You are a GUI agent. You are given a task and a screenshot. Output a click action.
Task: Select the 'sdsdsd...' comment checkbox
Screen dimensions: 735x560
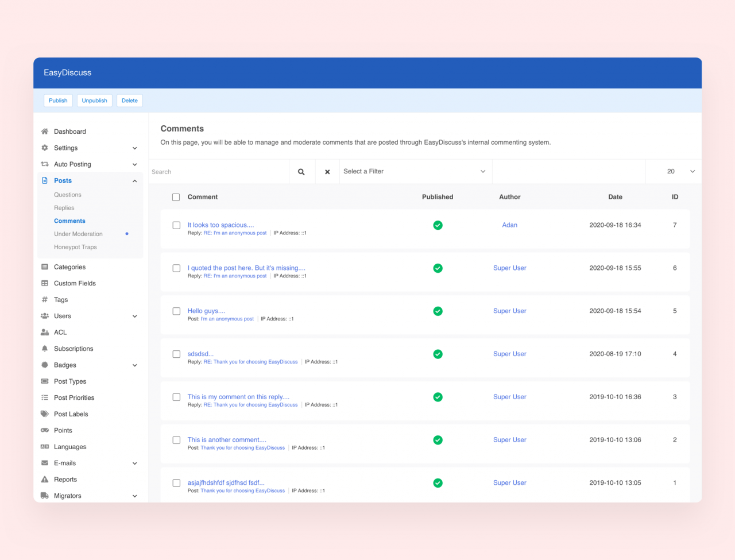pos(176,354)
